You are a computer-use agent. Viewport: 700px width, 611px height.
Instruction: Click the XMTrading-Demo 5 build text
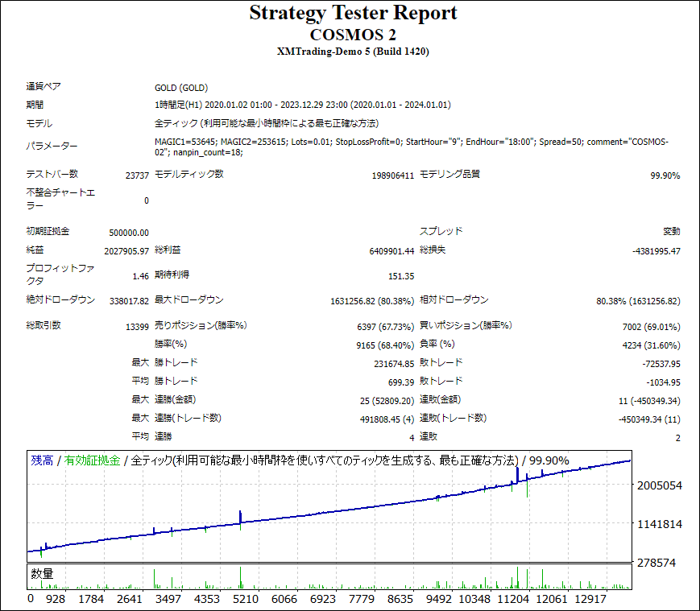(x=353, y=52)
